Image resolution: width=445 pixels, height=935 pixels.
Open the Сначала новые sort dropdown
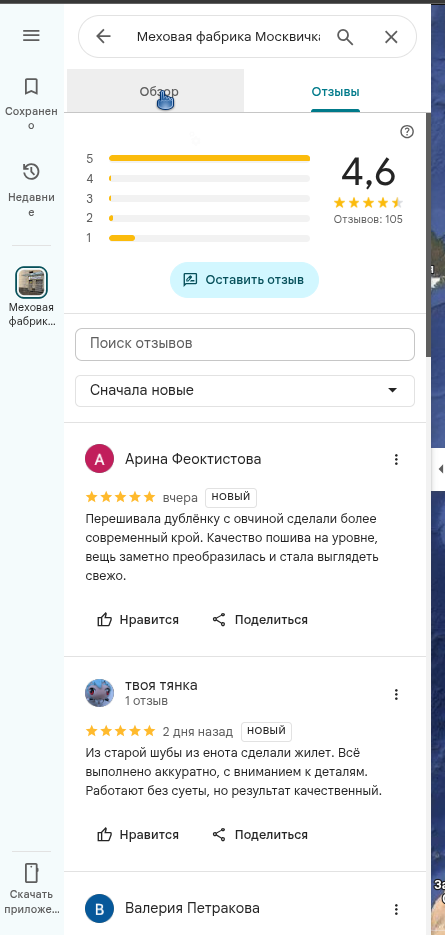tap(245, 391)
